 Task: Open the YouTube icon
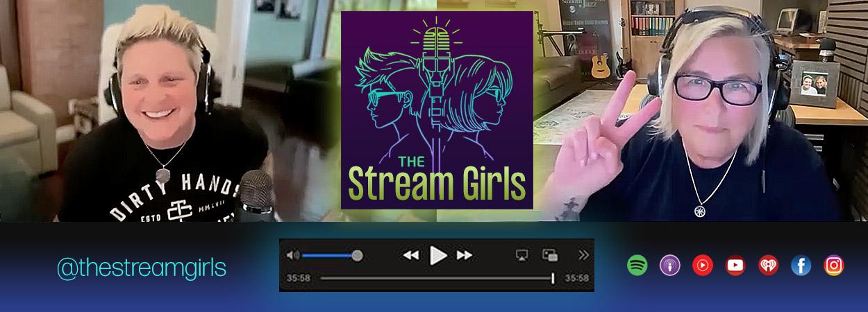[735, 265]
